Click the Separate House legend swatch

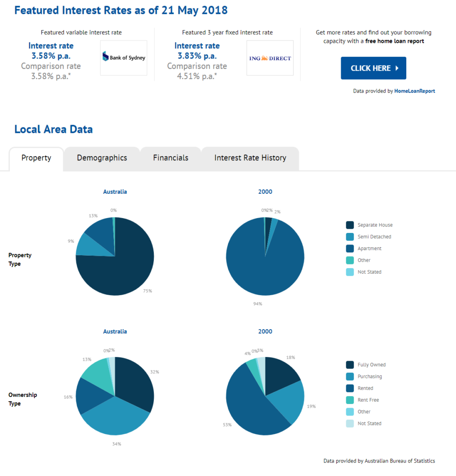pyautogui.click(x=350, y=225)
